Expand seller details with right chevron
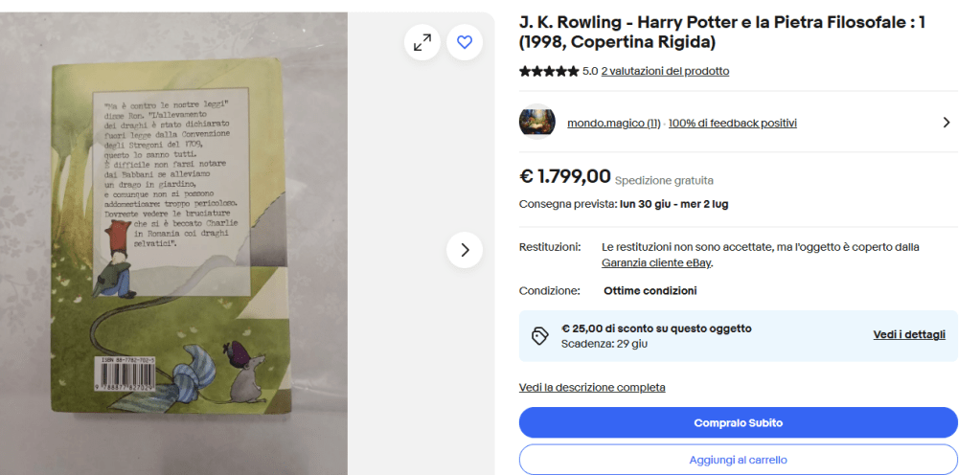980x475 pixels. point(946,123)
